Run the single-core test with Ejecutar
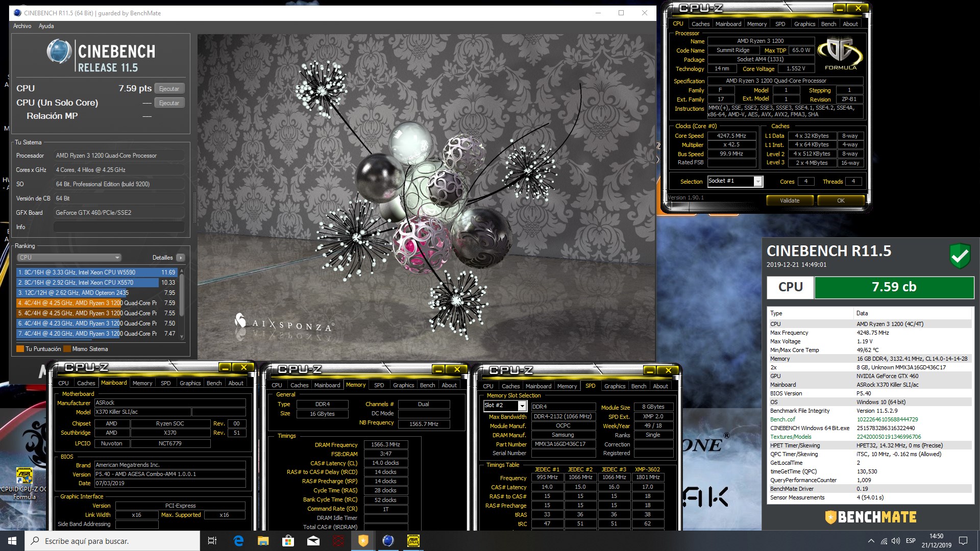 pos(169,103)
